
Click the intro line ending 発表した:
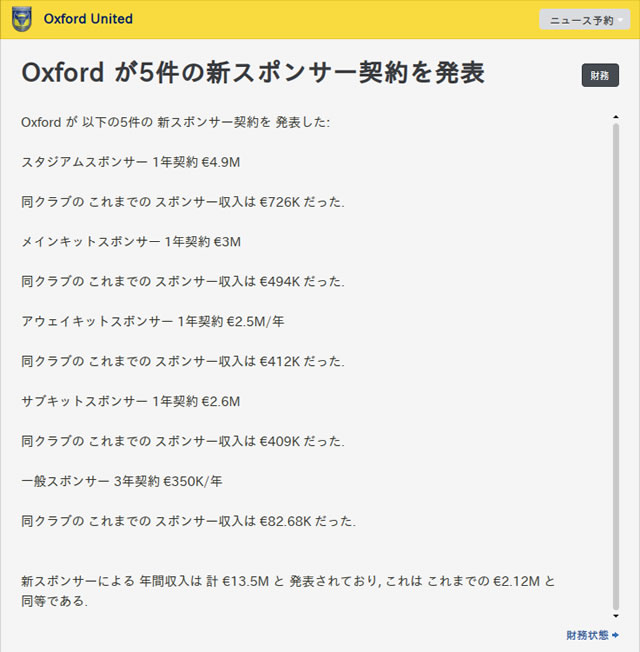(175, 122)
